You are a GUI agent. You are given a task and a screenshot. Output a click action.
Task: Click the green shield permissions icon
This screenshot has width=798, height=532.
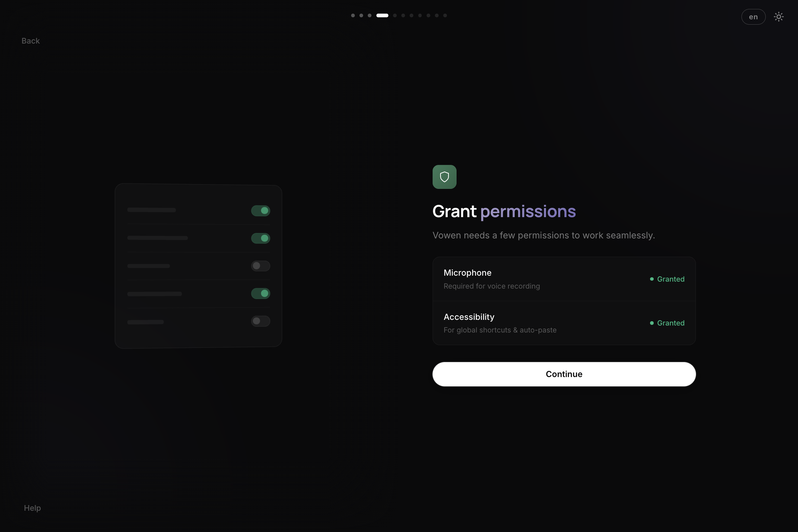click(445, 177)
